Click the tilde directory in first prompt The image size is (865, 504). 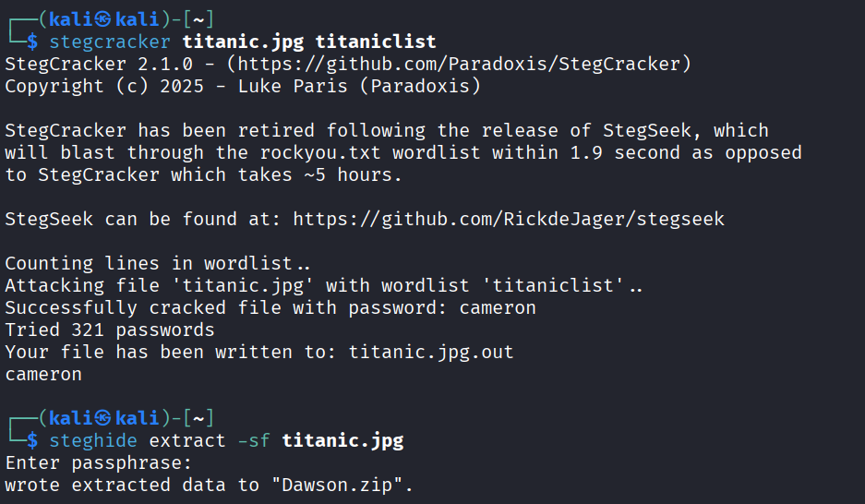click(x=198, y=20)
